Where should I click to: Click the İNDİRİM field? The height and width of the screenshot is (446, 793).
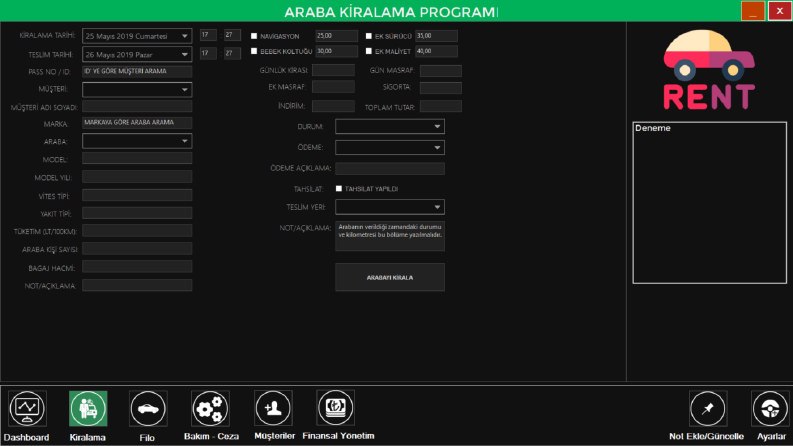[333, 106]
